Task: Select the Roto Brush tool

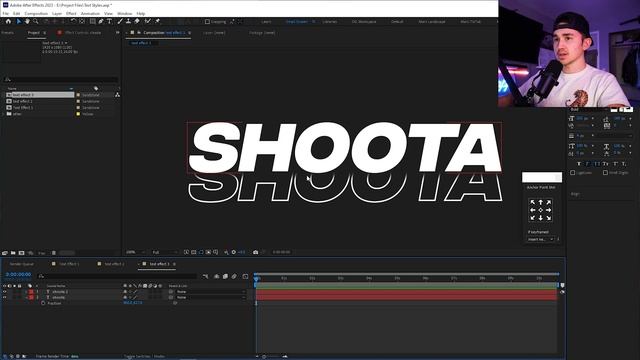Action: pos(147,21)
